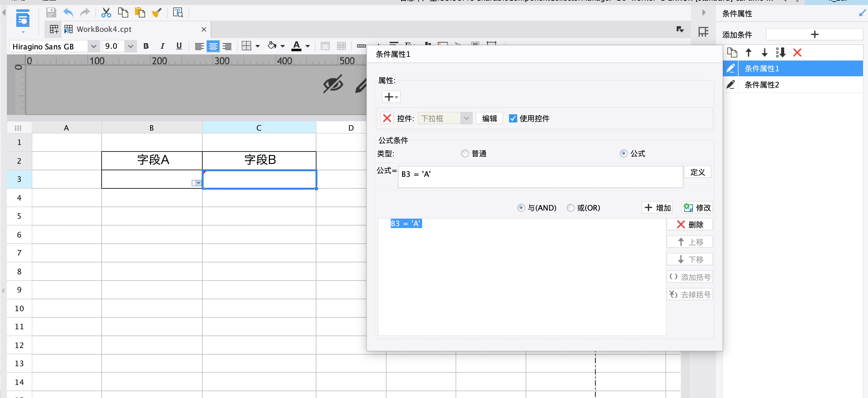Click the unmerge cells grid icon
Image resolution: width=868 pixels, height=398 pixels.
pos(341,46)
